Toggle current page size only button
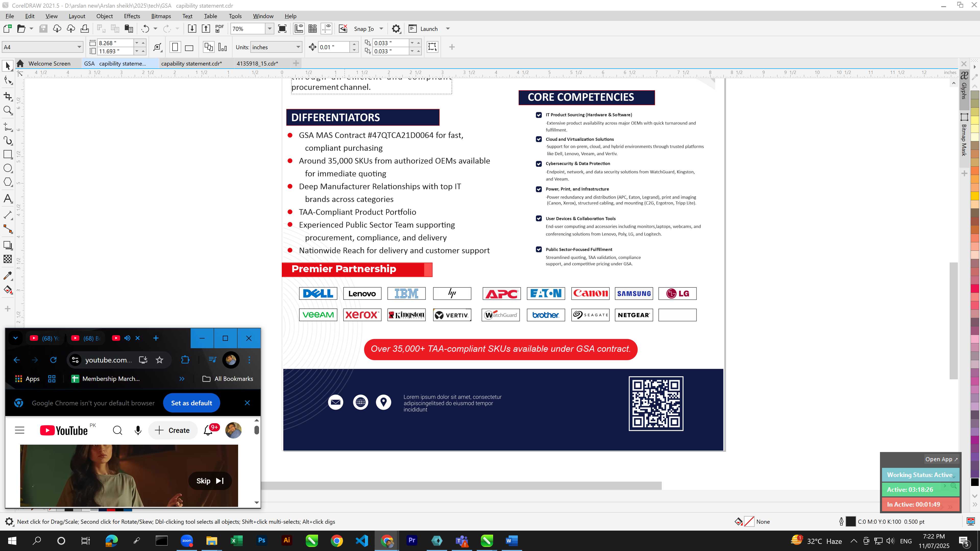The width and height of the screenshot is (980, 551). pos(223,47)
